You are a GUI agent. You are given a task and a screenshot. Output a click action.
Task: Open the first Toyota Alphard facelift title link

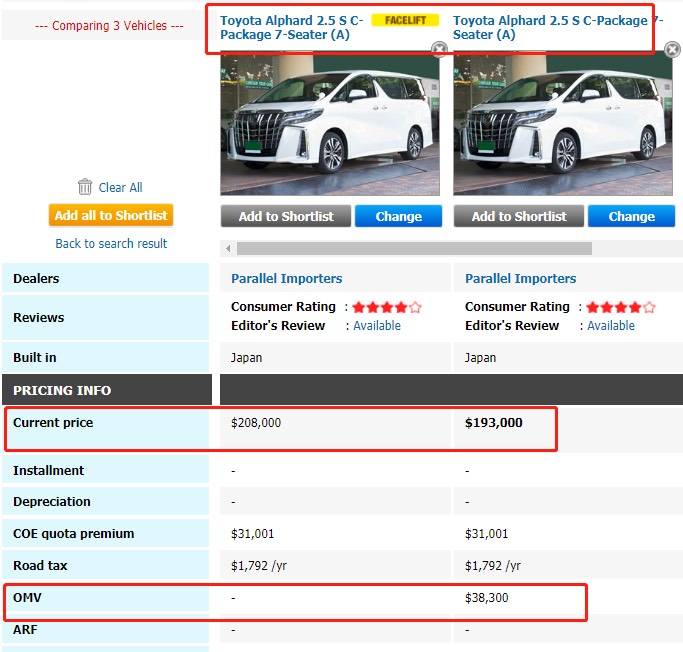(291, 27)
